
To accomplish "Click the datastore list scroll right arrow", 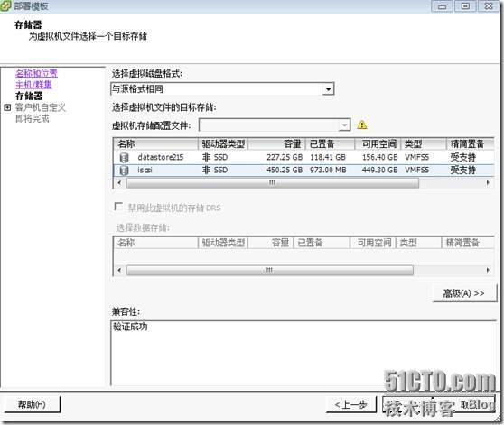I will (489, 183).
